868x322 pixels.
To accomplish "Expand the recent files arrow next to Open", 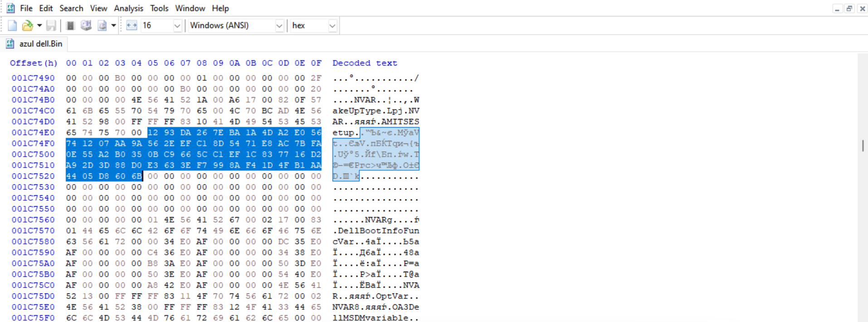I will pyautogui.click(x=39, y=25).
